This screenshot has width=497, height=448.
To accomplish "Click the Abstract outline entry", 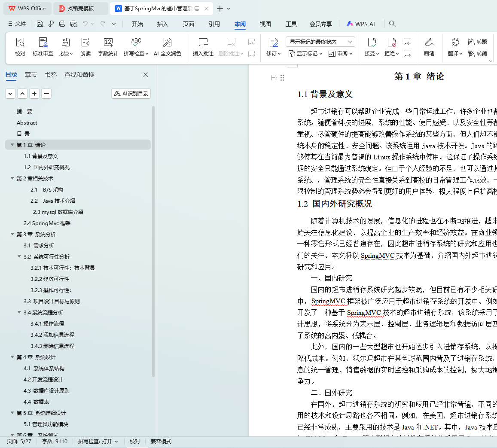I will (x=27, y=122).
